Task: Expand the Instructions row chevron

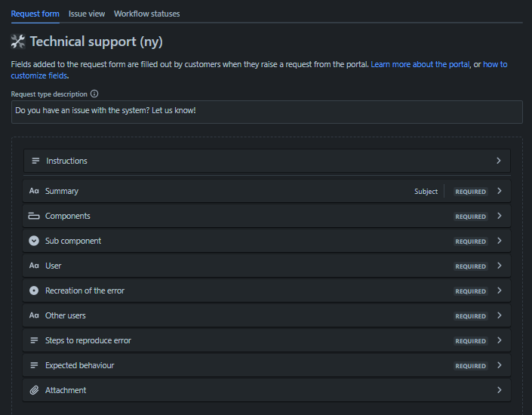Action: click(x=499, y=161)
